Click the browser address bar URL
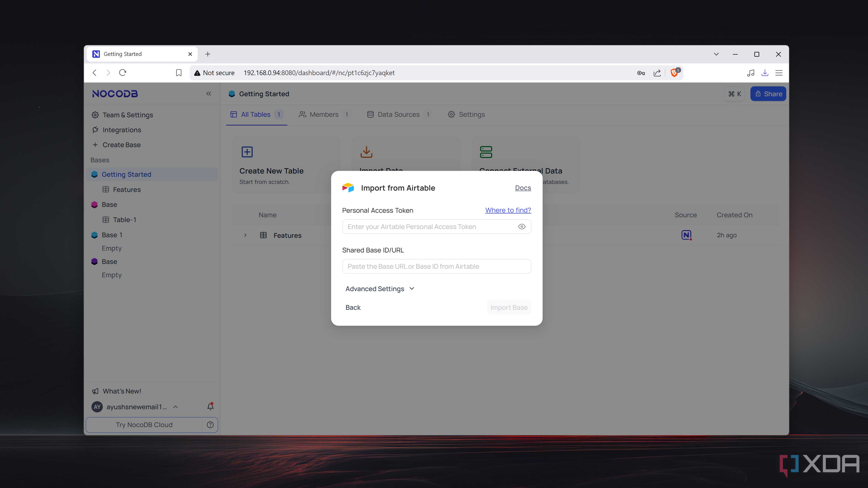The height and width of the screenshot is (488, 868). 319,73
